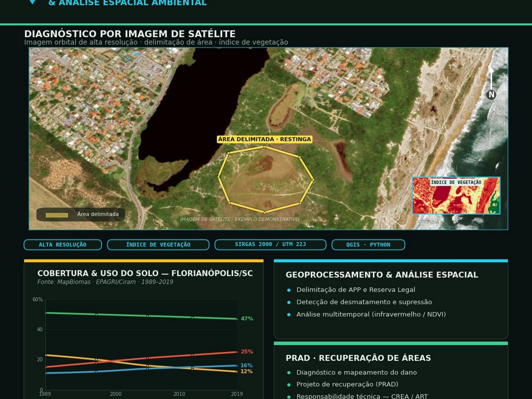Click the 2019 x-axis label
This screenshot has height=399, width=532.
237,394
